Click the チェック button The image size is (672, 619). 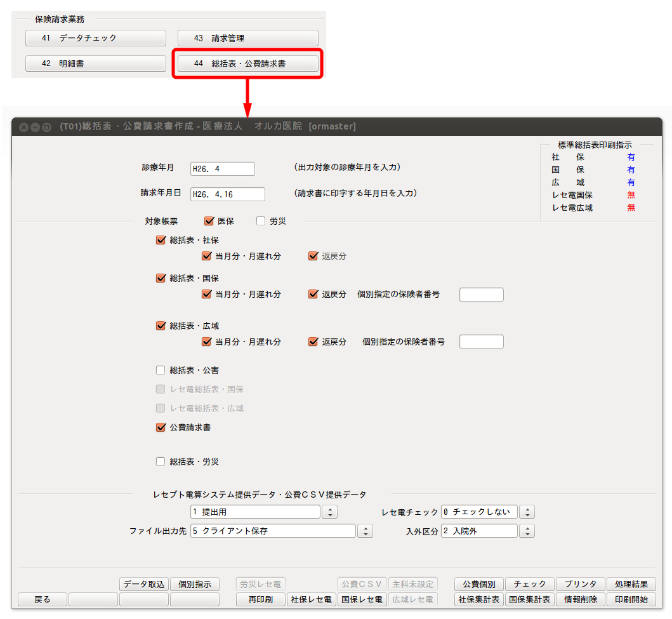coord(530,584)
